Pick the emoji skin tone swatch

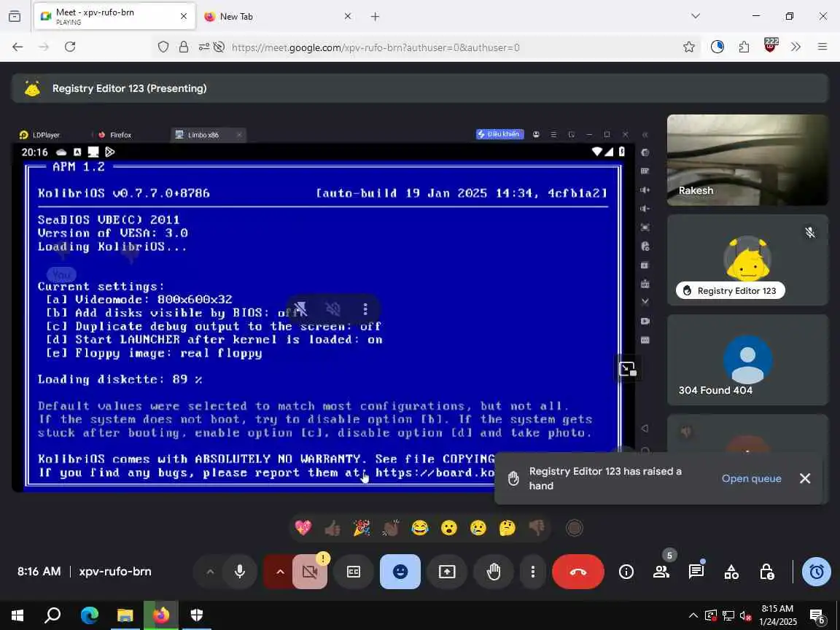[575, 528]
